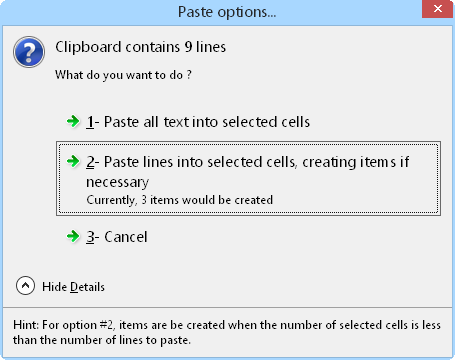
Task: Click green arrow next to Cancel
Action: [73, 236]
